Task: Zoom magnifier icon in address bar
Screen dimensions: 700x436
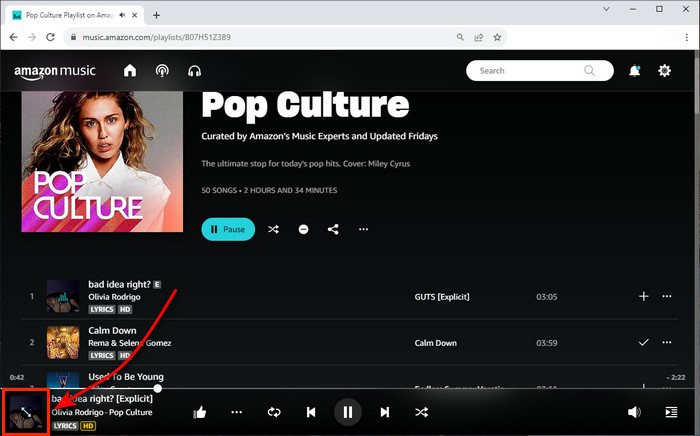Action: (x=460, y=37)
